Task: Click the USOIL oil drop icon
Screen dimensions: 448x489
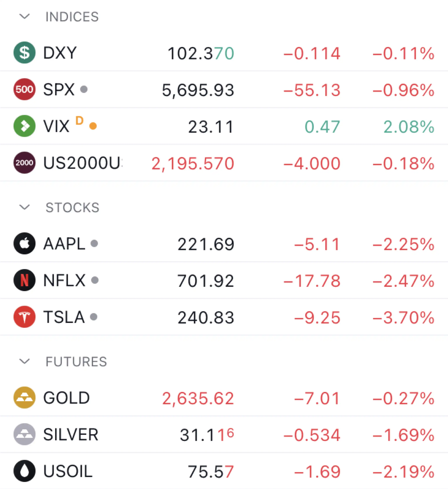Action: pyautogui.click(x=24, y=471)
